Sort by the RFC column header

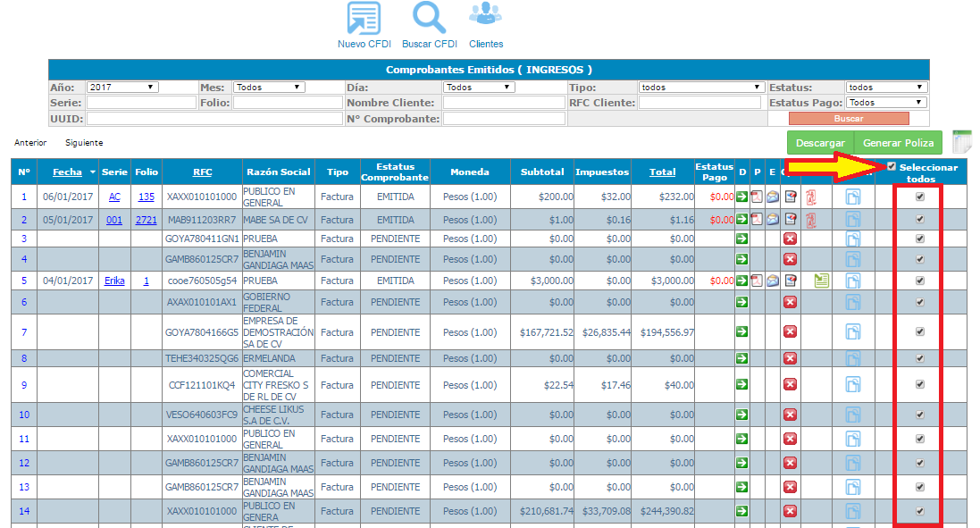click(x=202, y=172)
